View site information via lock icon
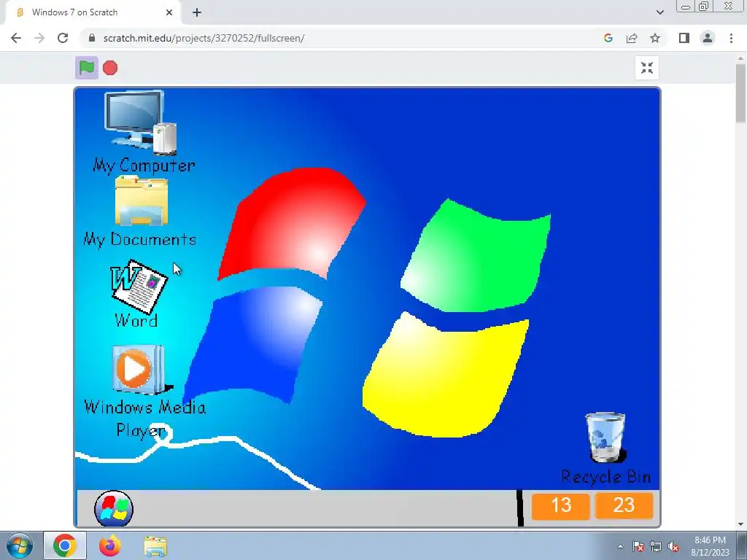This screenshot has width=747, height=560. (92, 38)
